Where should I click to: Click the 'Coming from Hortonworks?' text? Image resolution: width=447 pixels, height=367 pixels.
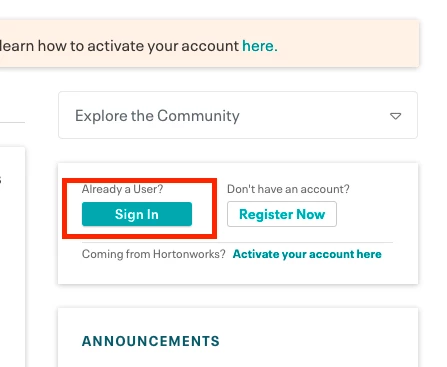154,254
